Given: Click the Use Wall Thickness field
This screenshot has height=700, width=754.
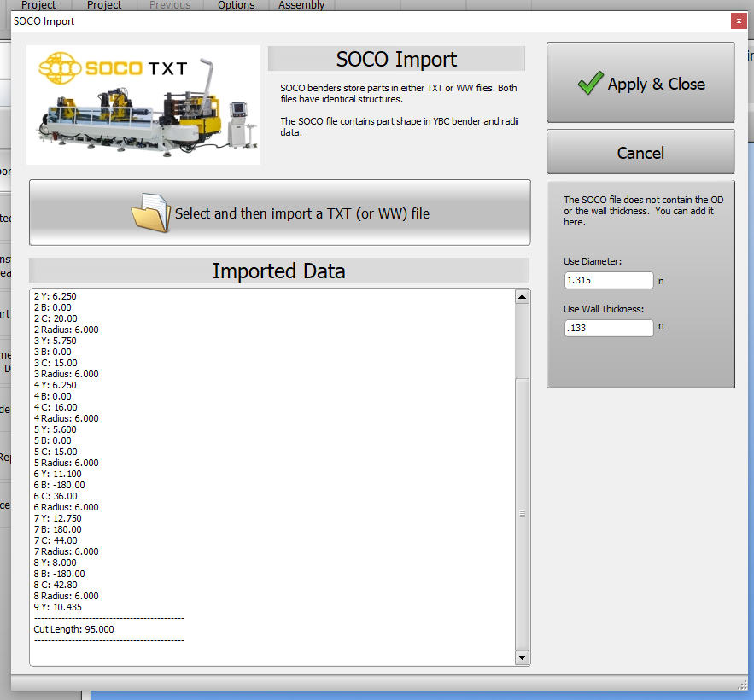Looking at the screenshot, I should click(609, 328).
